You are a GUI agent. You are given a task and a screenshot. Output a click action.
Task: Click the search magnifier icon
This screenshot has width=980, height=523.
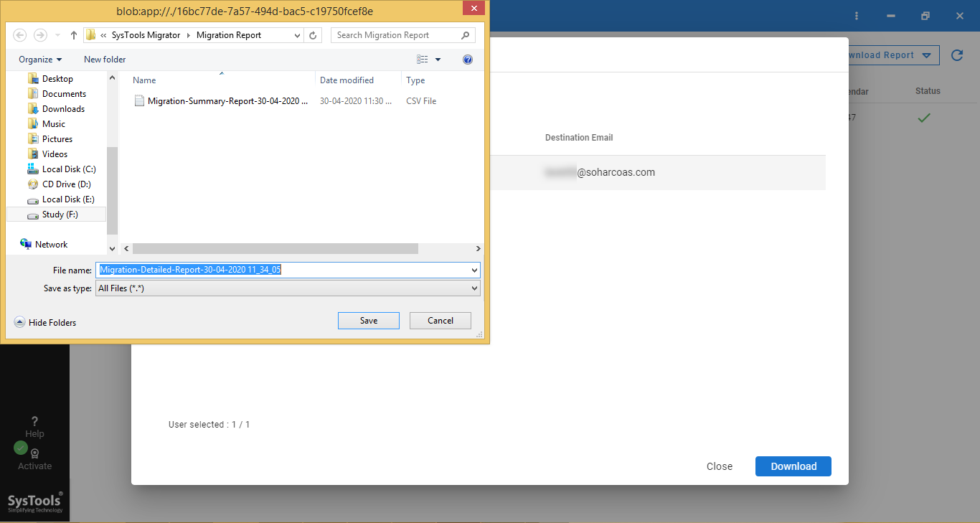465,35
